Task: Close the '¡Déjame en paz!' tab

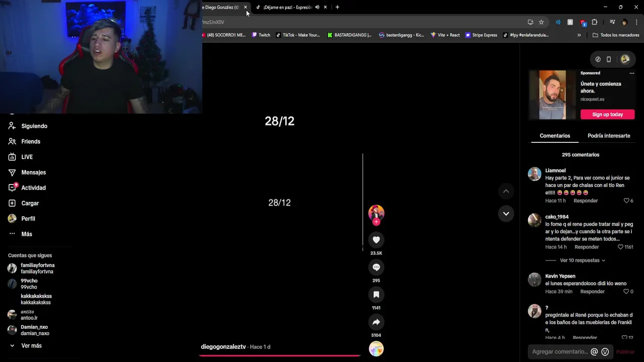Action: [x=325, y=7]
